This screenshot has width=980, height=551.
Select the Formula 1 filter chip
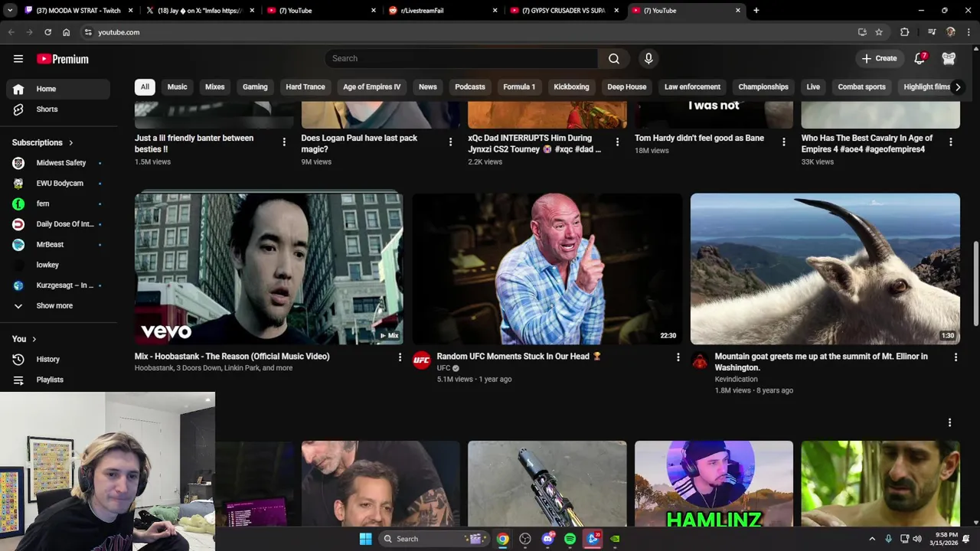[519, 87]
